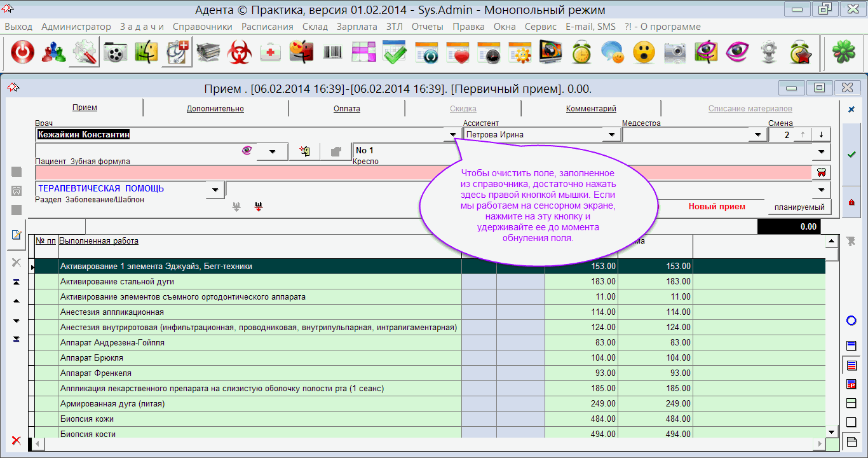Open the Ассистент dropdown with Петрова Ирина
The height and width of the screenshot is (458, 868).
pyautogui.click(x=611, y=135)
